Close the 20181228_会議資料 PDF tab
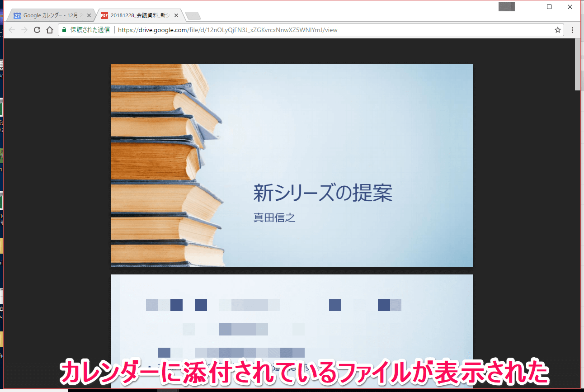Viewport: 584px width, 392px height. tap(176, 15)
